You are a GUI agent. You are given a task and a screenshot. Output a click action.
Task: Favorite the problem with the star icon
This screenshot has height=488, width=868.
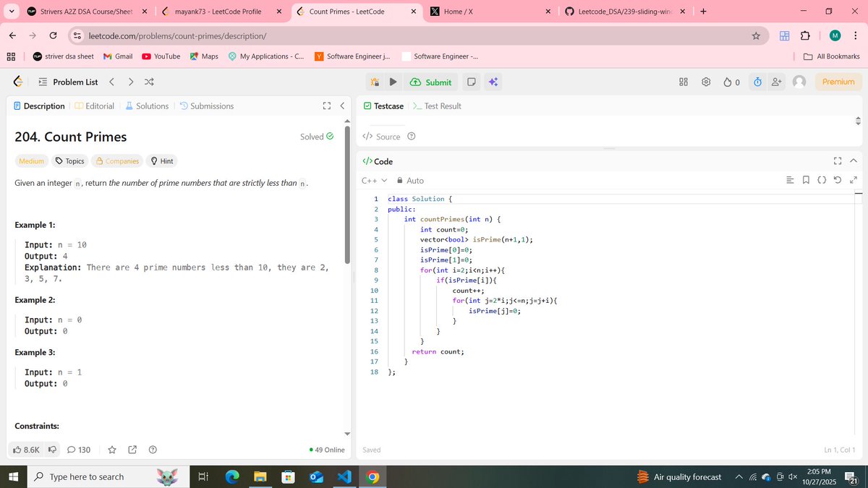coord(112,450)
